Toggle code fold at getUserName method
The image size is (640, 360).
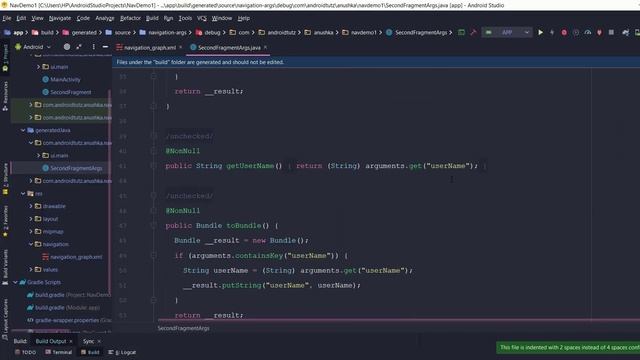tap(153, 166)
